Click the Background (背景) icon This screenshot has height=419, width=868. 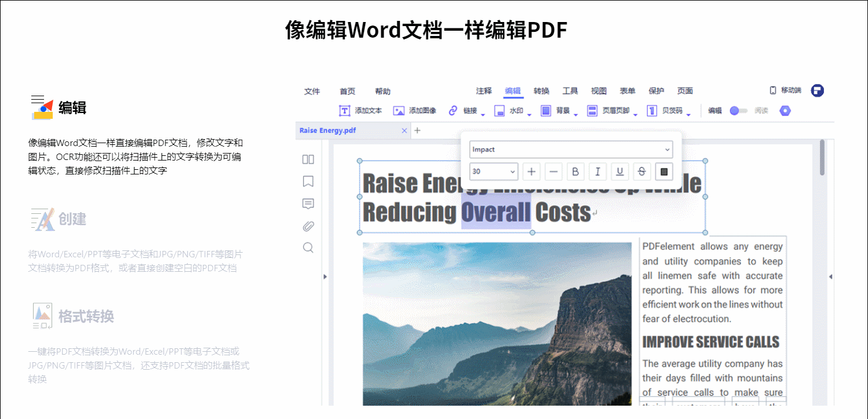[546, 111]
